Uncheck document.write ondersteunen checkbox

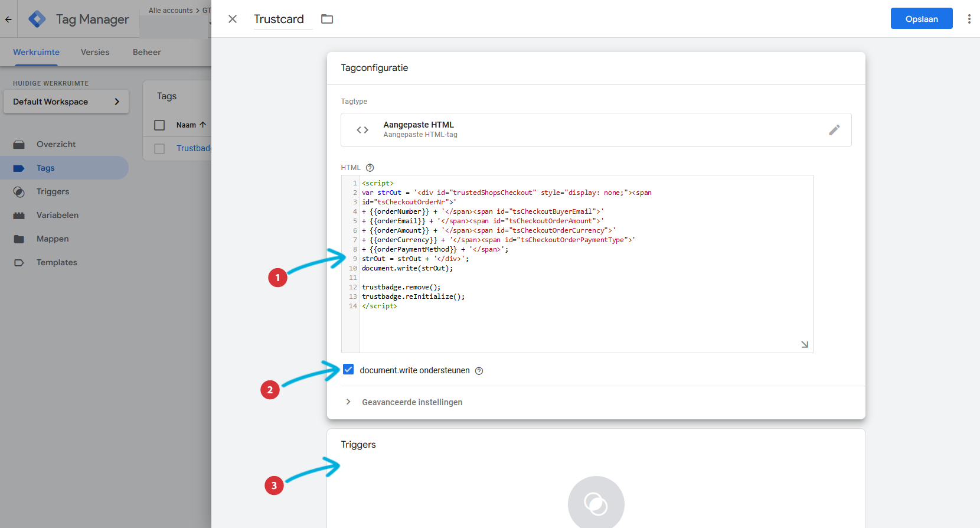point(348,370)
